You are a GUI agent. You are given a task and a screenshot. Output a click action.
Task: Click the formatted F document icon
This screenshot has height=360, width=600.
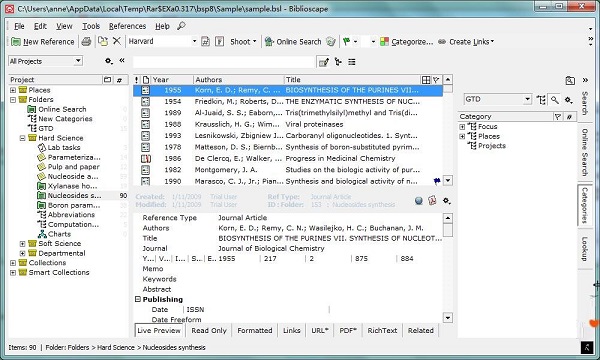pos(219,41)
